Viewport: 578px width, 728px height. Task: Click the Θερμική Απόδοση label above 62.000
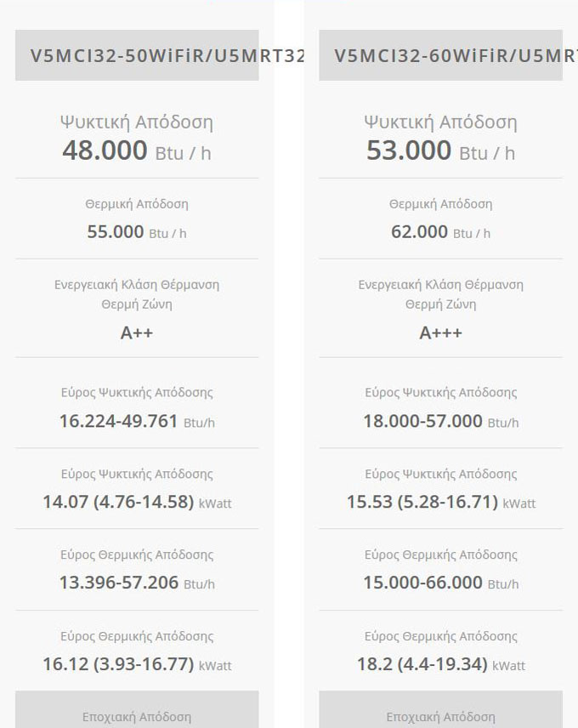tap(440, 204)
